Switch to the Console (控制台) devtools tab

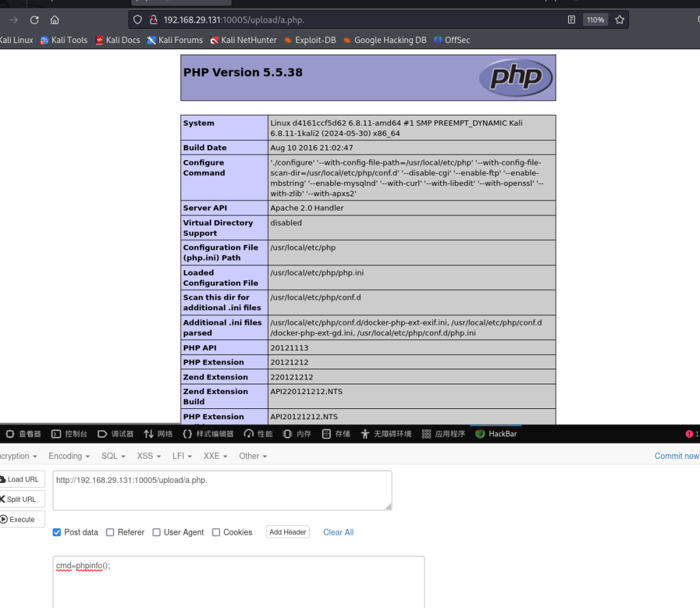[x=69, y=434]
